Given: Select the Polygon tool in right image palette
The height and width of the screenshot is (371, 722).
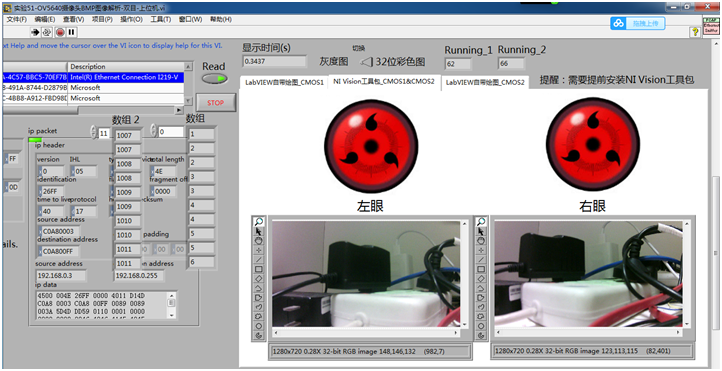Looking at the screenshot, I should coord(481,297).
